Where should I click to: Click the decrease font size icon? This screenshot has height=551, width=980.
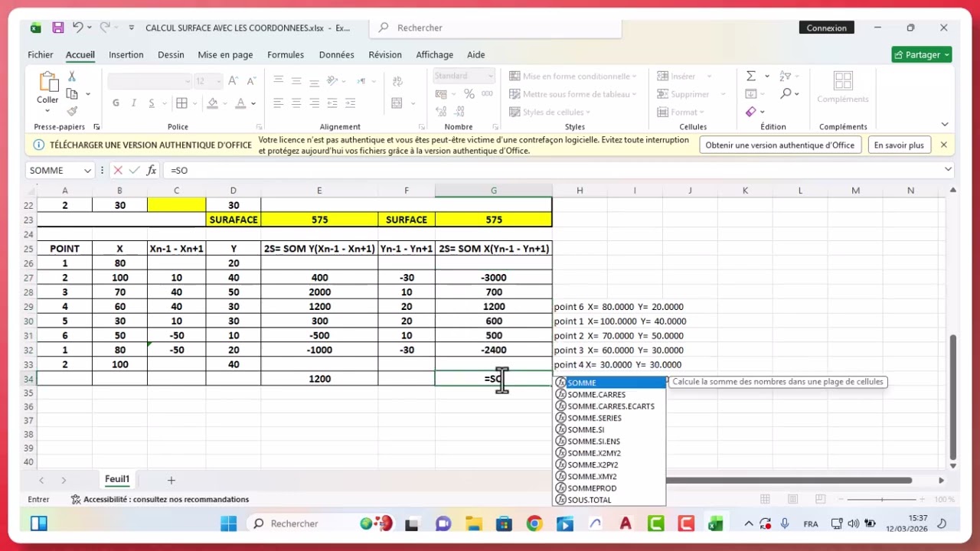click(x=250, y=80)
